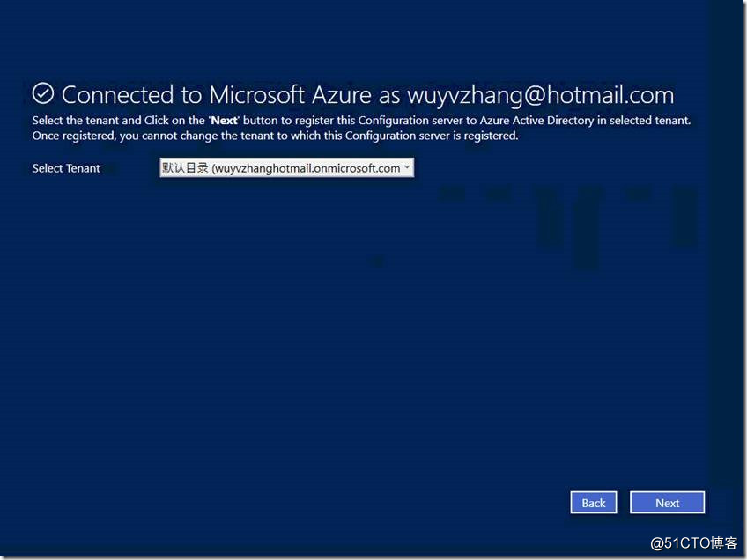
Task: Click the 'Select Tenant' label
Action: point(66,168)
